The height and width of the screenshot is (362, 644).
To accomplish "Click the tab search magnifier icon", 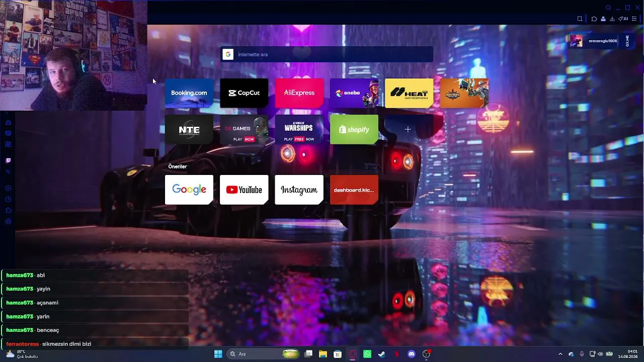I will 608,8.
